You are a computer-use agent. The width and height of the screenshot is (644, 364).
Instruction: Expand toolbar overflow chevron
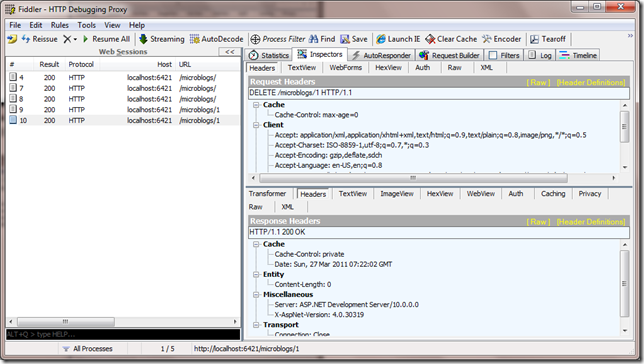click(x=630, y=36)
